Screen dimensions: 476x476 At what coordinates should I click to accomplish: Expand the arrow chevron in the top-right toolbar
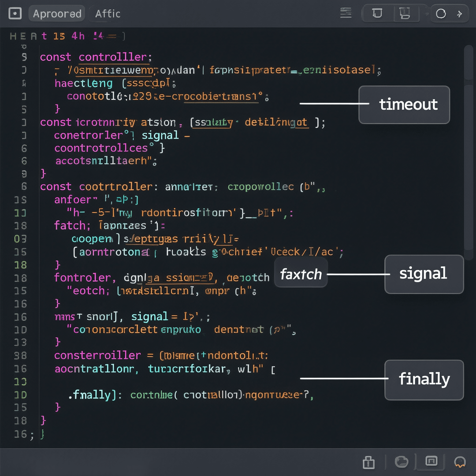coord(459,13)
